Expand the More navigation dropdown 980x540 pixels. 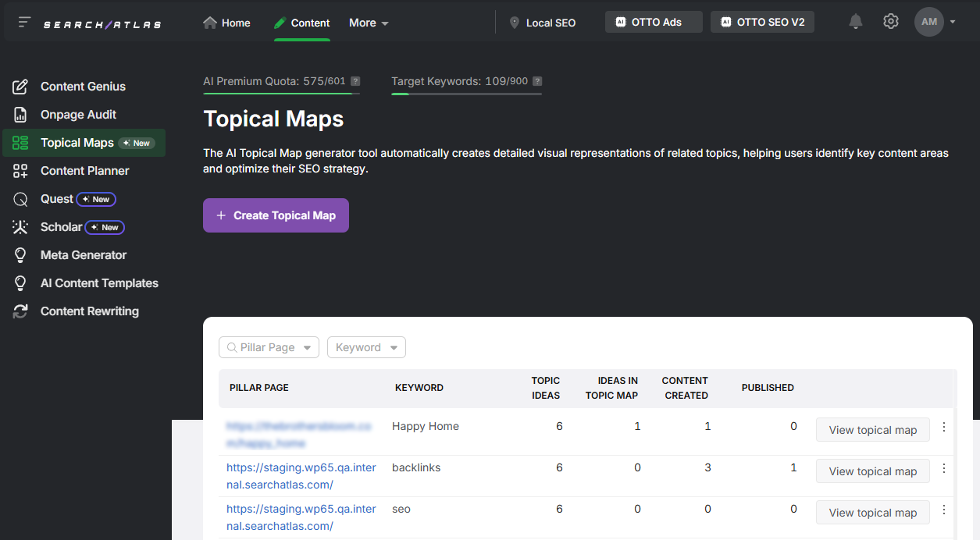[368, 23]
